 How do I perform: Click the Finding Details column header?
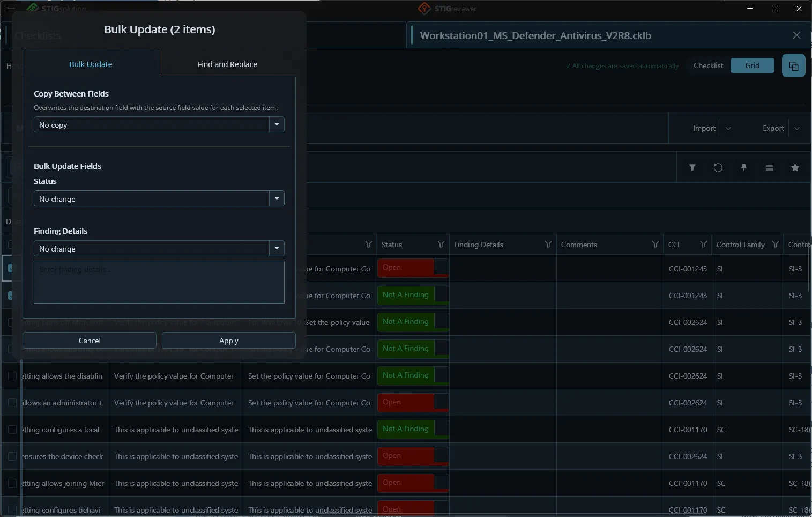click(479, 245)
